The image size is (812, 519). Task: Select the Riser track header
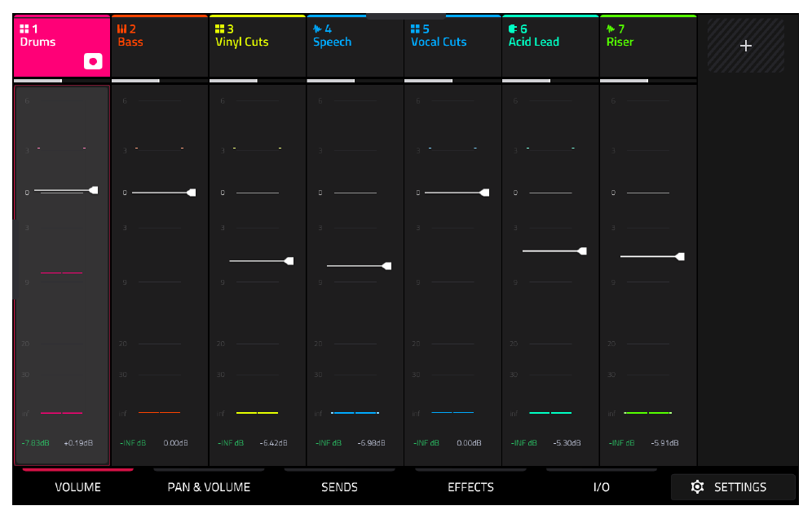point(648,47)
